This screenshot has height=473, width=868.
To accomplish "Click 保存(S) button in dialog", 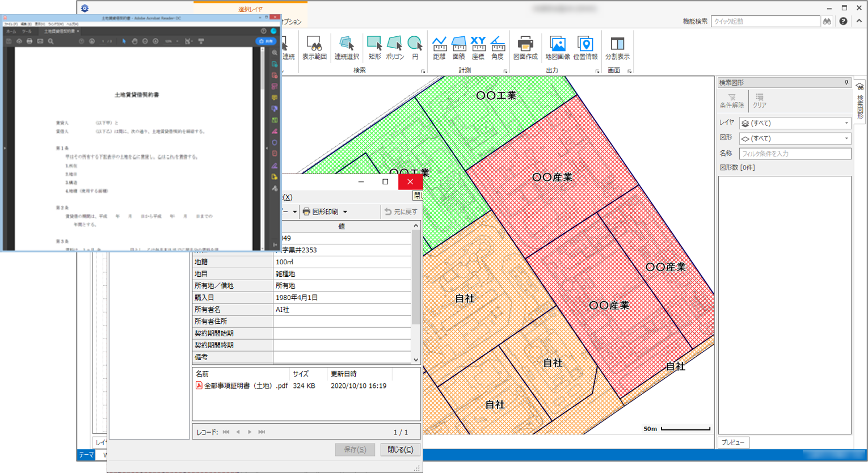I will click(355, 450).
